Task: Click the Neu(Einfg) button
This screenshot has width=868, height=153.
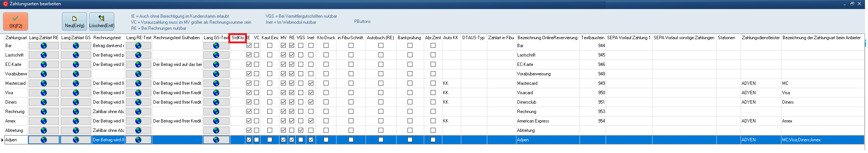Action: [x=74, y=21]
